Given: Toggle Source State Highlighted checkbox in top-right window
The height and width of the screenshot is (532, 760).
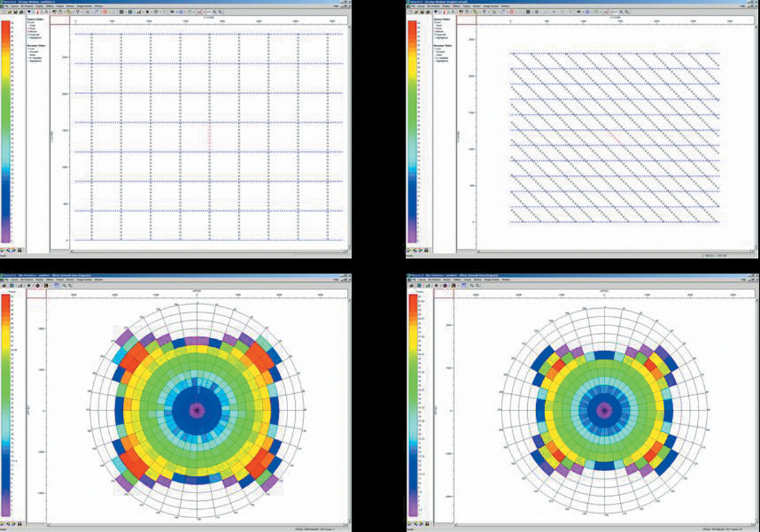Looking at the screenshot, I should 435,38.
